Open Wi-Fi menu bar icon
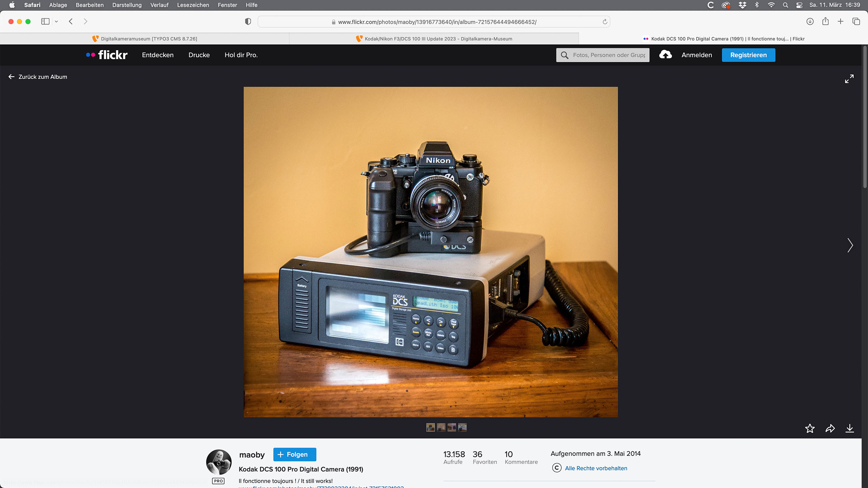This screenshot has width=868, height=488. [x=771, y=5]
